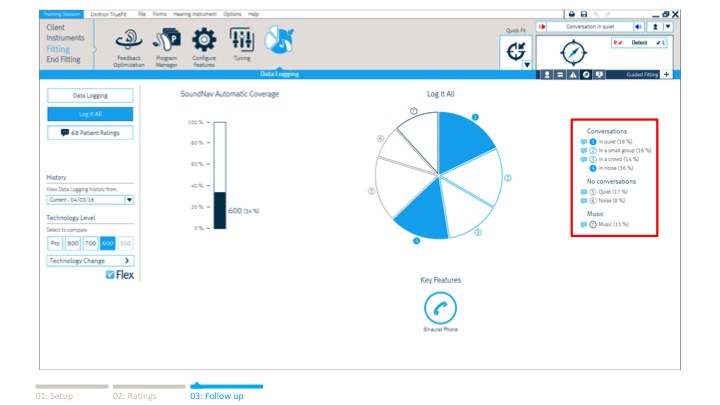720x405 pixels.
Task: Select the Pro technology level
Action: 55,243
